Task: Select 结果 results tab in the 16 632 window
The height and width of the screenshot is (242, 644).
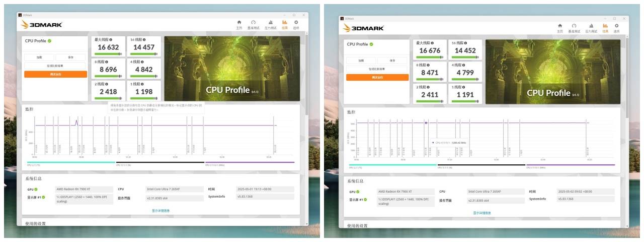Action: (x=285, y=24)
